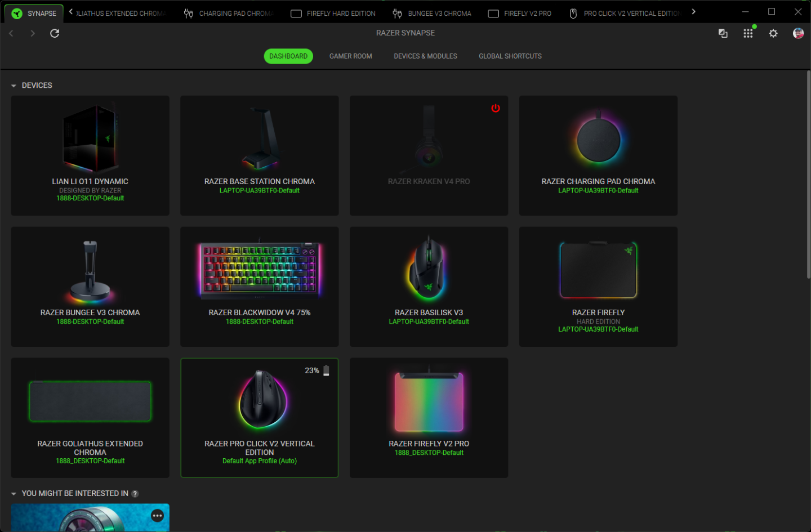Switch to the Synapse tab
The width and height of the screenshot is (811, 532).
click(x=34, y=14)
